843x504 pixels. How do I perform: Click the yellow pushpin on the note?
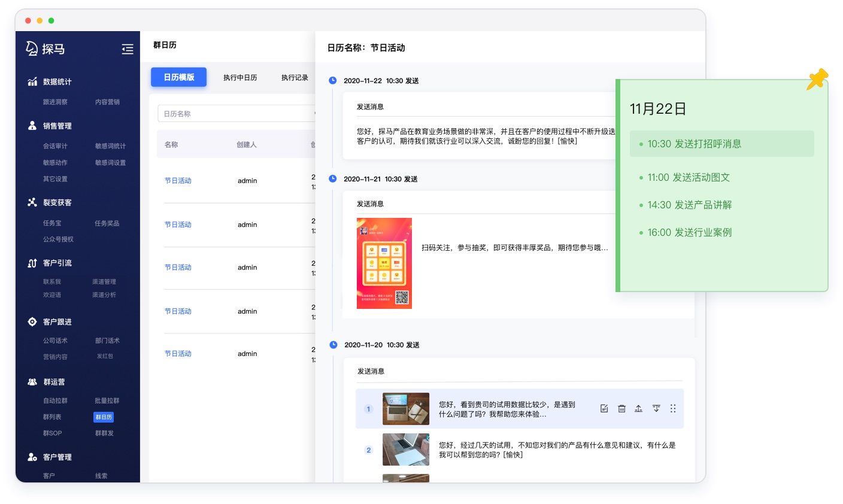(x=817, y=79)
